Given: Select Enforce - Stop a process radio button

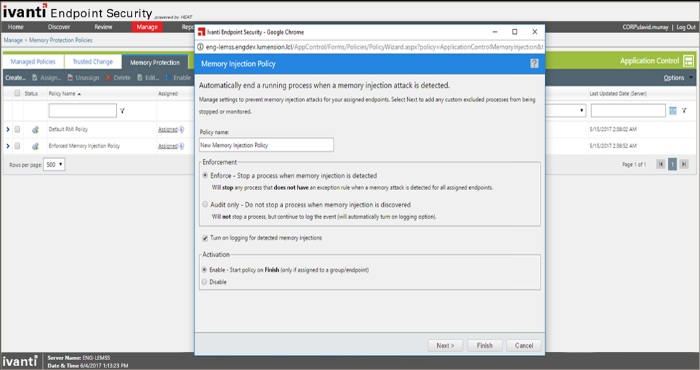Looking at the screenshot, I should 205,176.
